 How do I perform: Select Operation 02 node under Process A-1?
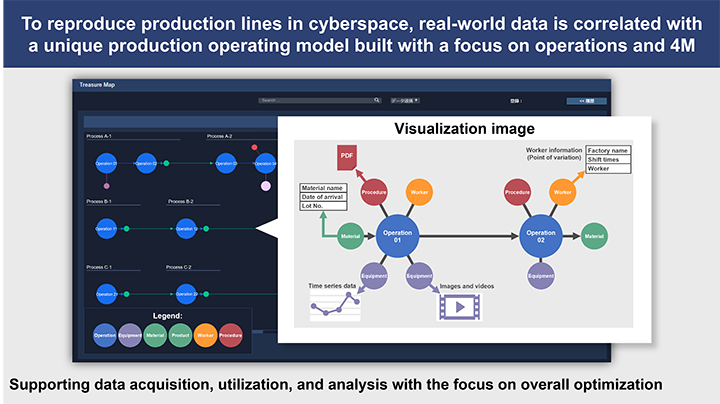146,163
